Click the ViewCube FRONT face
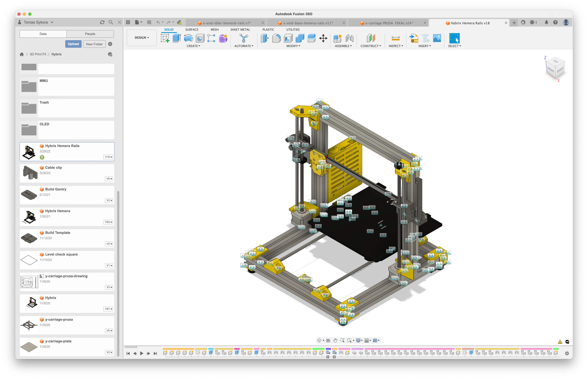This screenshot has width=588, height=379. click(x=551, y=70)
